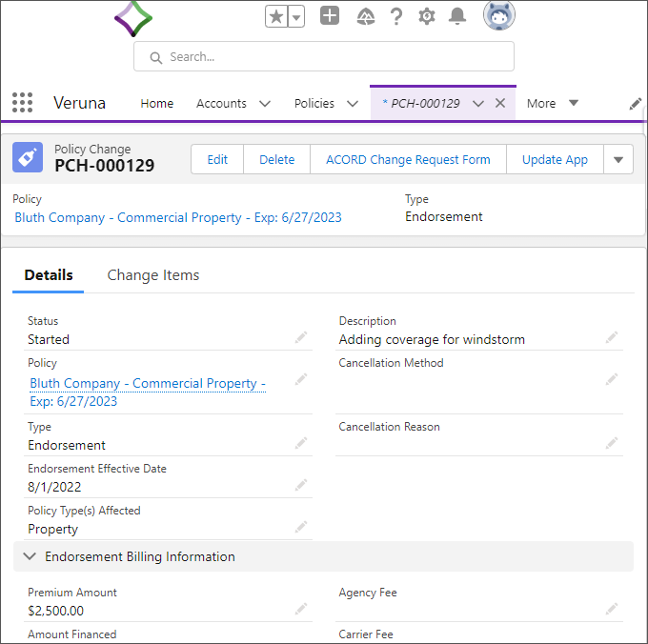Go to Home tab
648x644 pixels.
pyautogui.click(x=156, y=103)
